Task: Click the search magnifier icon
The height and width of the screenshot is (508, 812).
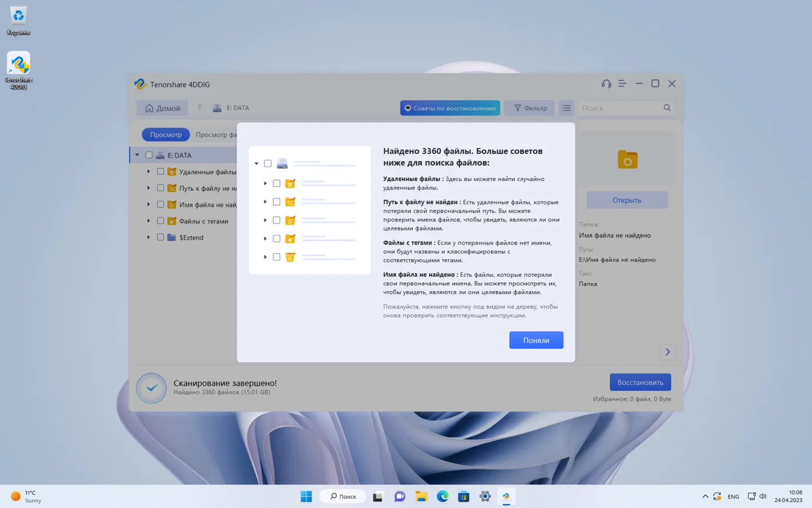Action: tap(667, 108)
